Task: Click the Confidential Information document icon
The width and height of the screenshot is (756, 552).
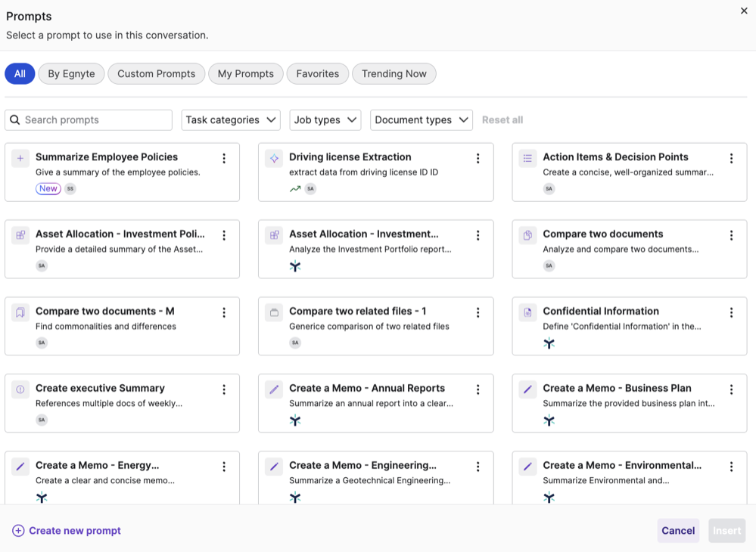Action: (x=527, y=312)
